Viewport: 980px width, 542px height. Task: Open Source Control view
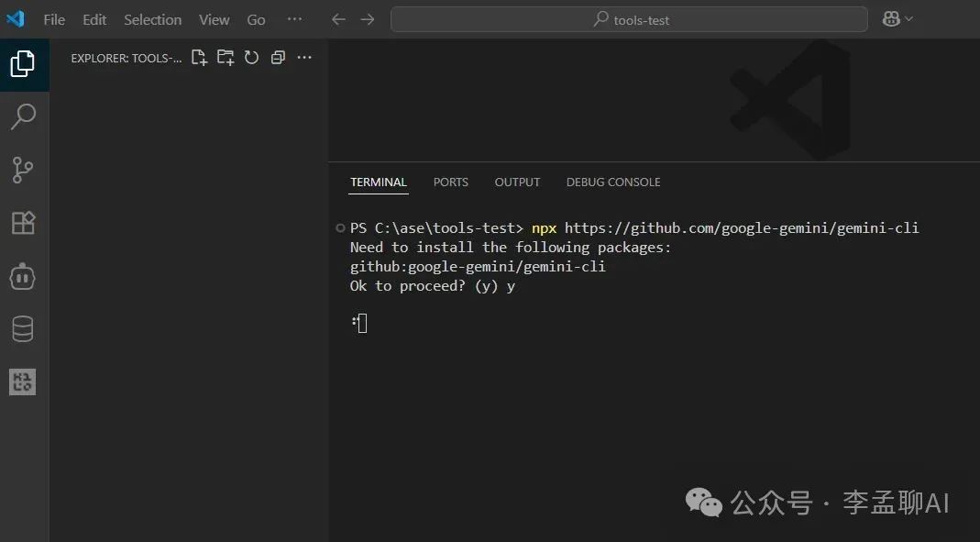23,170
